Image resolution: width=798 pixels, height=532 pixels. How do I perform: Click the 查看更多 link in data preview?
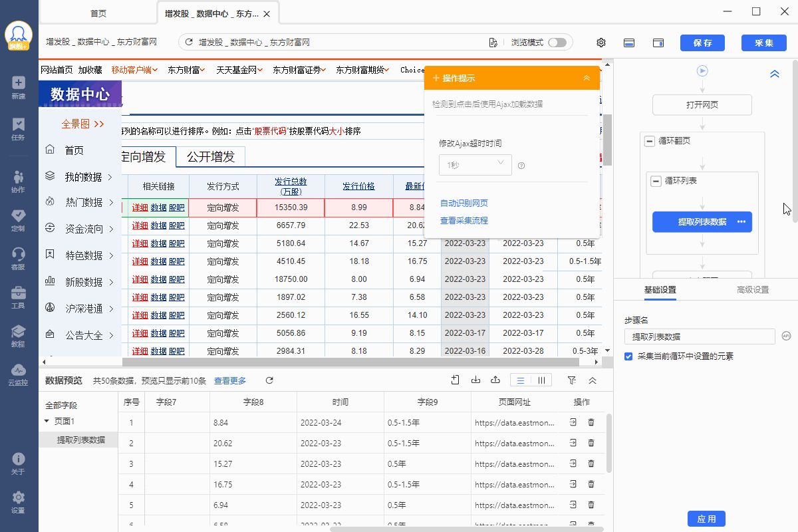coord(230,381)
